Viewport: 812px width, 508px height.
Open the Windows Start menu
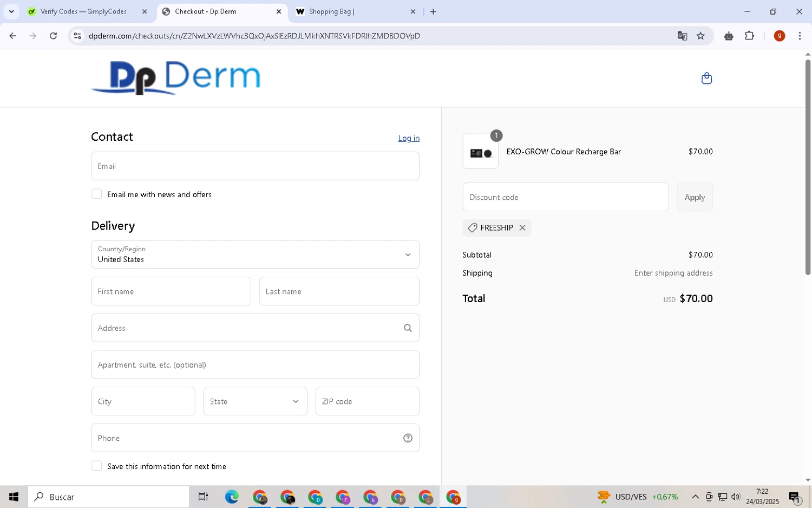click(x=14, y=497)
